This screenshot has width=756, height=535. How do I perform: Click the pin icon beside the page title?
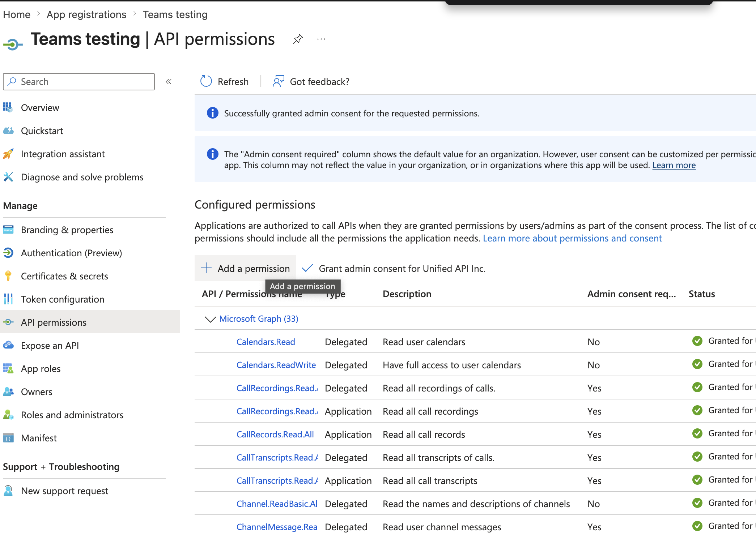(298, 39)
